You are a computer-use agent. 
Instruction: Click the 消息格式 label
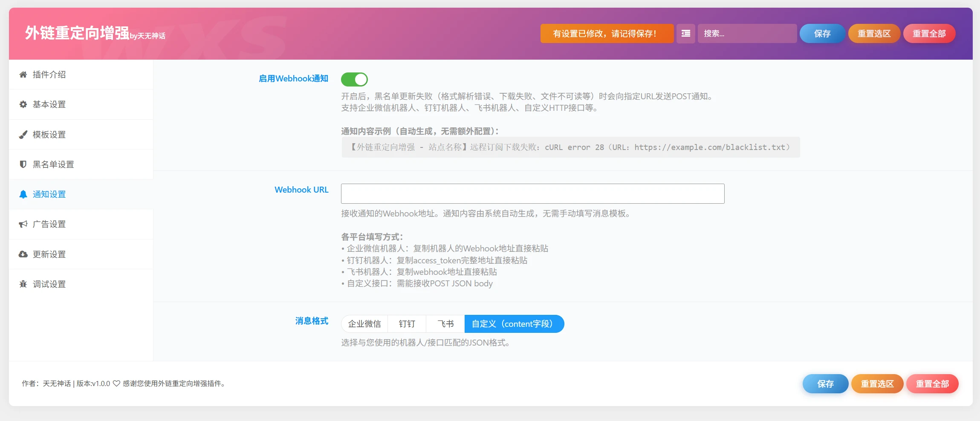(x=312, y=321)
